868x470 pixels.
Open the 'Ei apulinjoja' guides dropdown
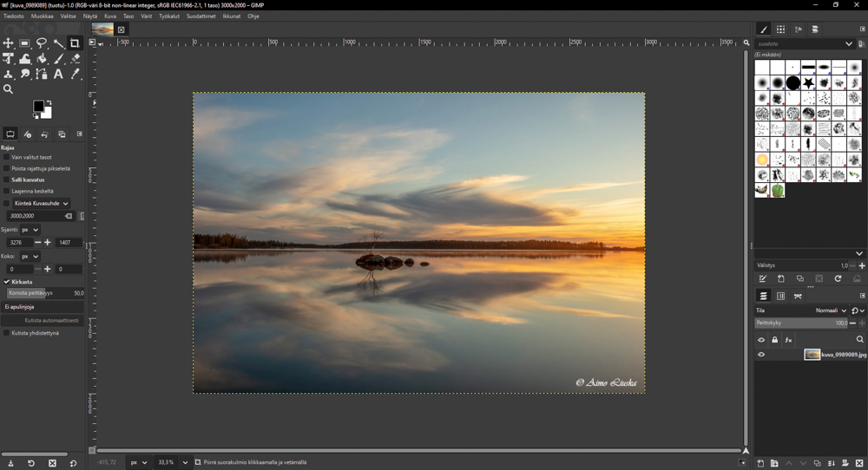[x=43, y=306]
